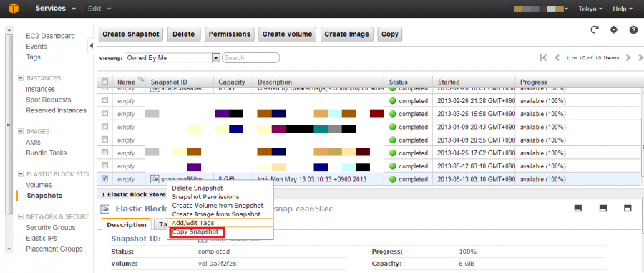The height and width of the screenshot is (273, 644).
Task: Open the Volumes link in the sidebar
Action: (39, 185)
